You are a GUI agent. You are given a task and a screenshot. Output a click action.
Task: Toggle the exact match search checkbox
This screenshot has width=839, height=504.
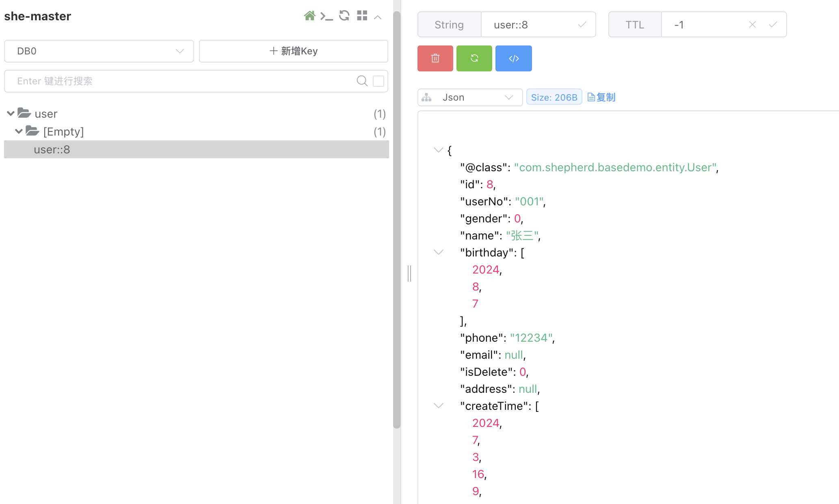point(378,81)
